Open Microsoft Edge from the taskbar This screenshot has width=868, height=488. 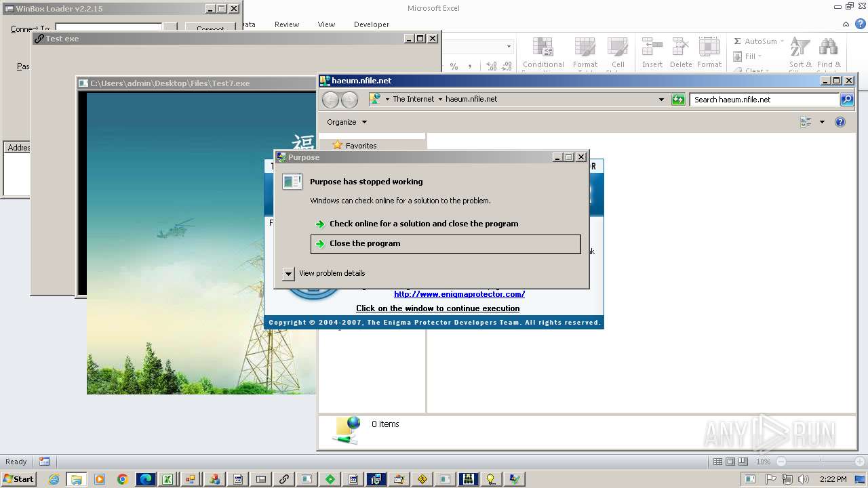click(x=146, y=479)
